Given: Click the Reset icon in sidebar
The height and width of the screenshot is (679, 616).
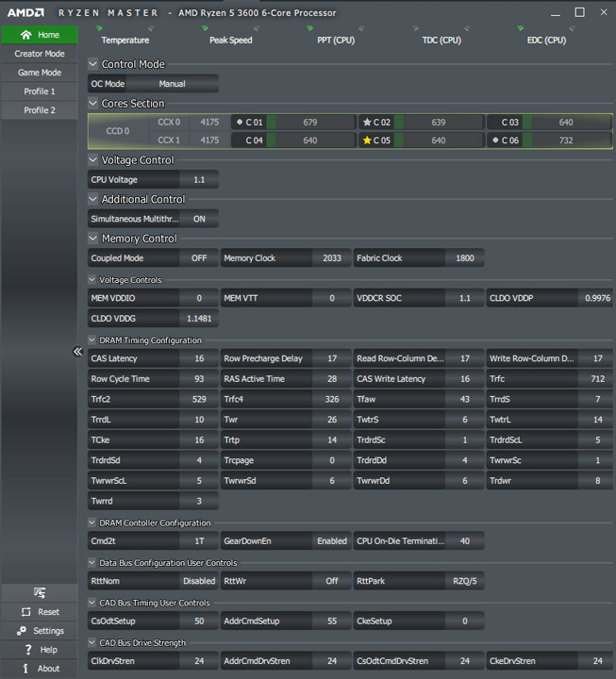Looking at the screenshot, I should [x=26, y=612].
